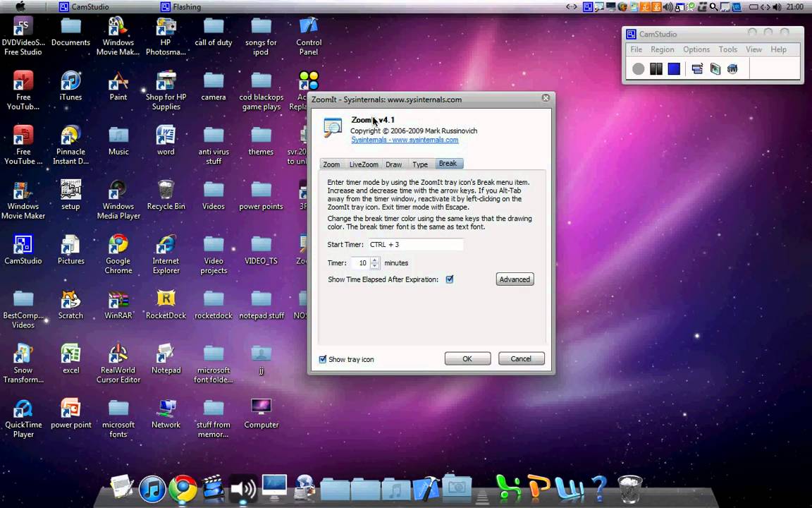Click the SWF producer icon in CamStudio
Viewport: 812px width, 508px height.
pos(732,68)
